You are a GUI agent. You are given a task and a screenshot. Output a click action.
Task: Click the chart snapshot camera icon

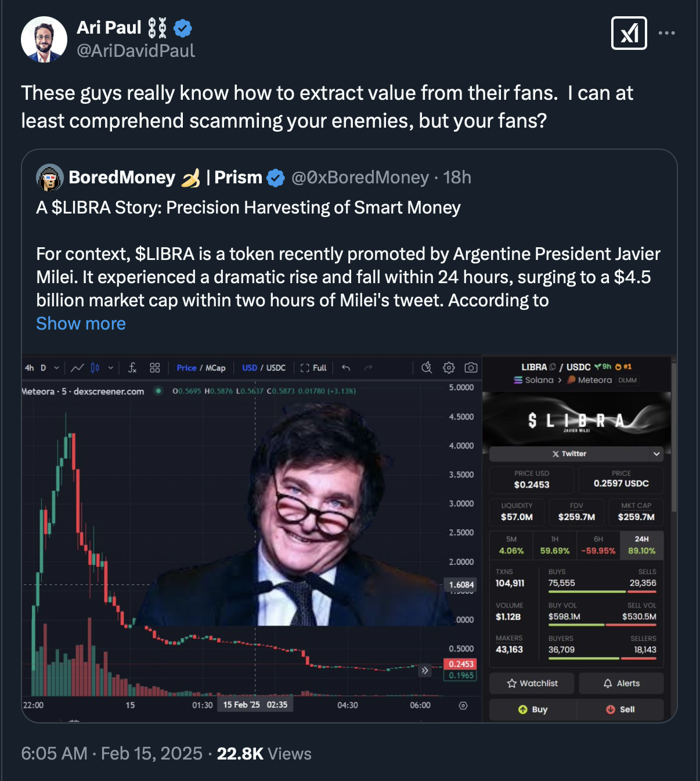click(471, 367)
